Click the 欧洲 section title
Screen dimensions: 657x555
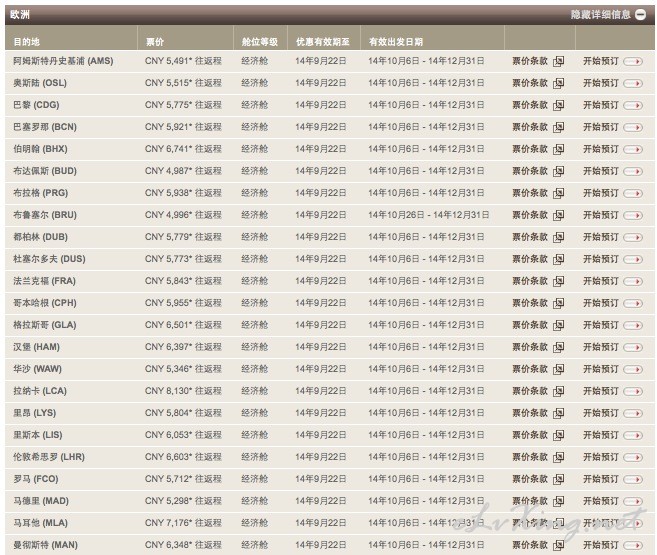click(x=20, y=15)
